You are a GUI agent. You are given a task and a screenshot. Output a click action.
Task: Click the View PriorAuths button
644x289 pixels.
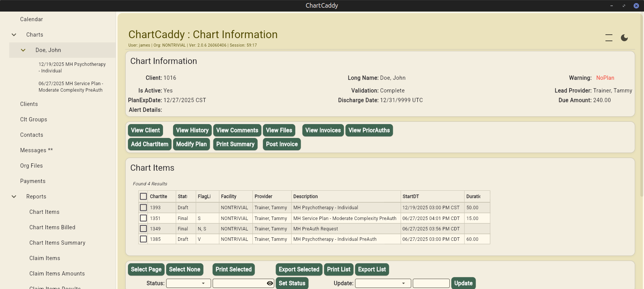click(x=369, y=130)
